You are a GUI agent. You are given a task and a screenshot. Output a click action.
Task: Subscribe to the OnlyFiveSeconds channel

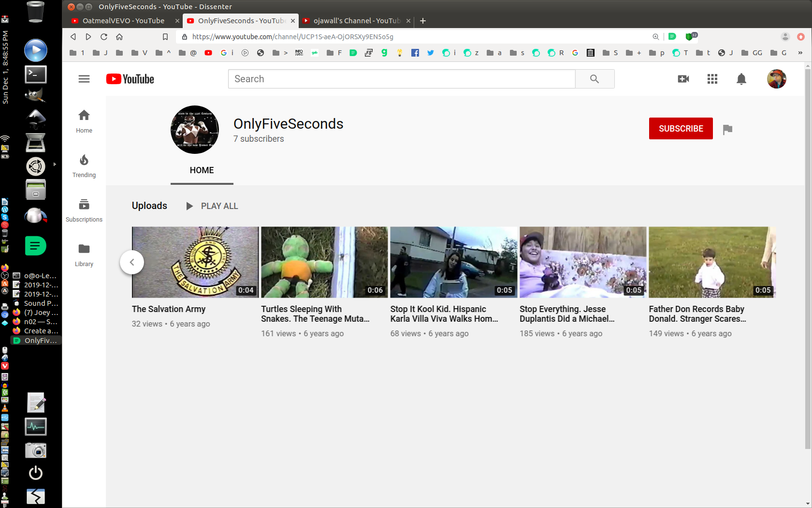681,129
